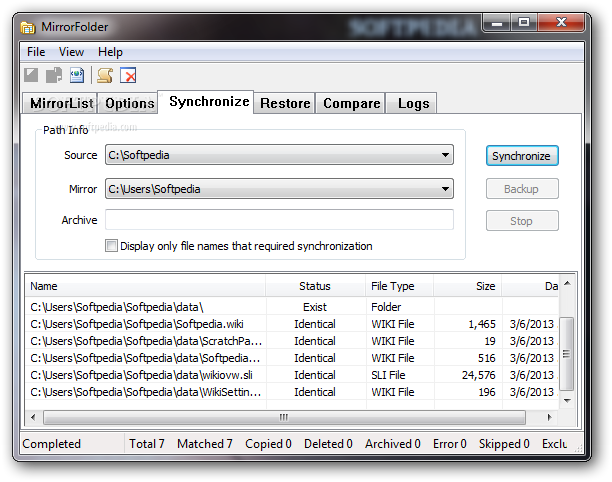Click the file list vertical scrollbar thumb
Screen dimensions: 612x482
point(567,354)
